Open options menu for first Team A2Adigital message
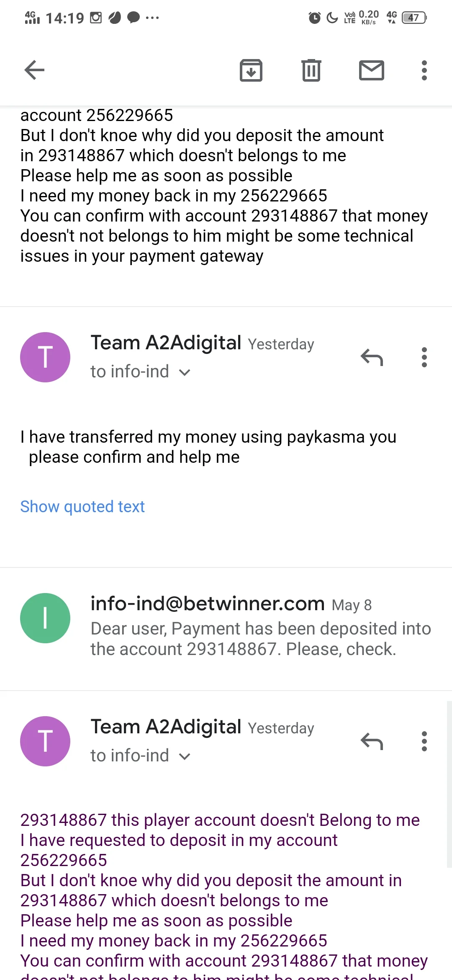Image resolution: width=452 pixels, height=980 pixels. point(424,357)
